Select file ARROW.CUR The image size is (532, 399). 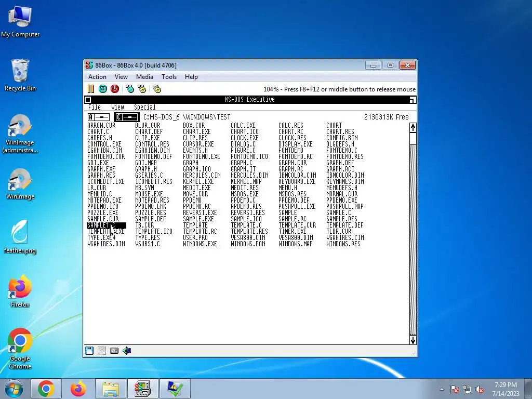[x=101, y=126]
